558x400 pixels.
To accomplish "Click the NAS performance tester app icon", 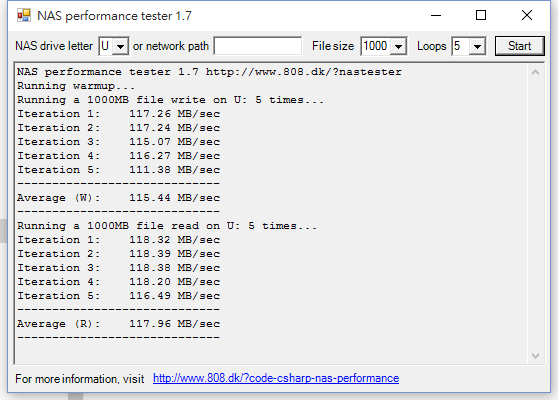I will pyautogui.click(x=24, y=15).
